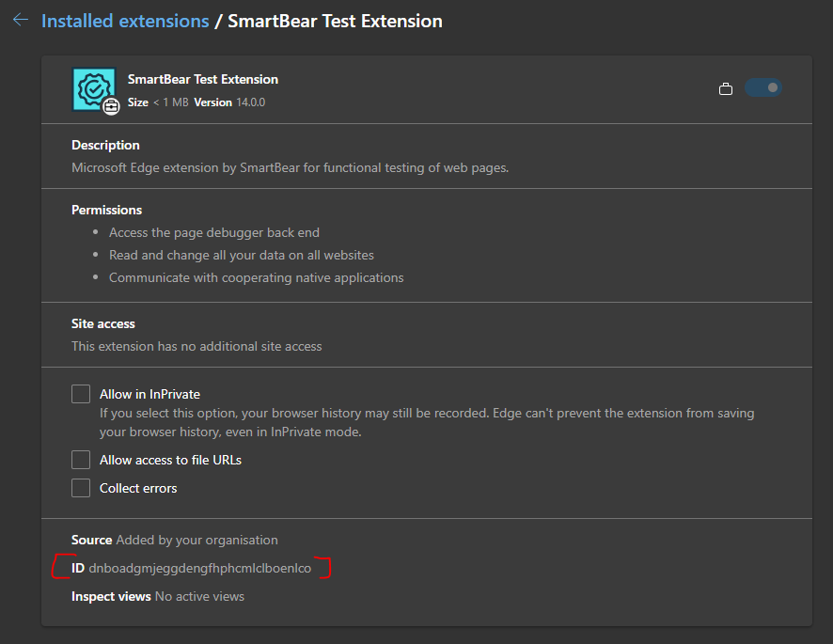Viewport: 833px width, 644px height.
Task: Click the SmartBear Test Extension gear icon
Action: tap(92, 87)
